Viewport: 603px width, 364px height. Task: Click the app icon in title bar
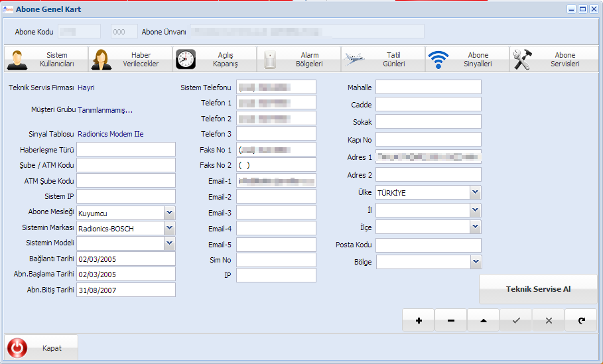point(8,9)
